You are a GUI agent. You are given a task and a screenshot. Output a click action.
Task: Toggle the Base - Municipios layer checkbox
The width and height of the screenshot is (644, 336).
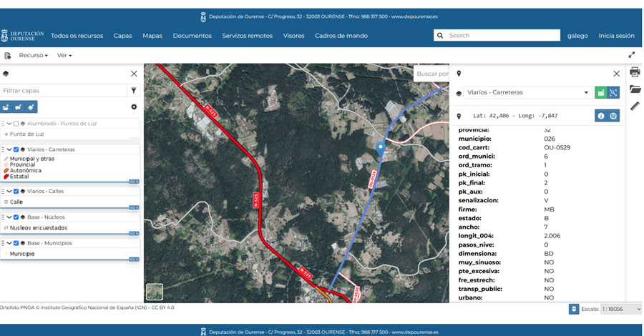click(16, 243)
